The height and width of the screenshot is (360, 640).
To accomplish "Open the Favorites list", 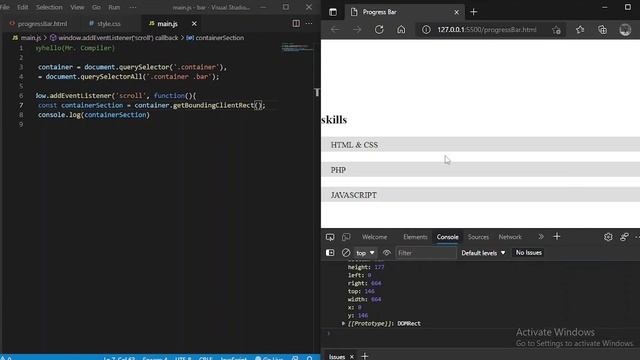I will click(x=580, y=30).
